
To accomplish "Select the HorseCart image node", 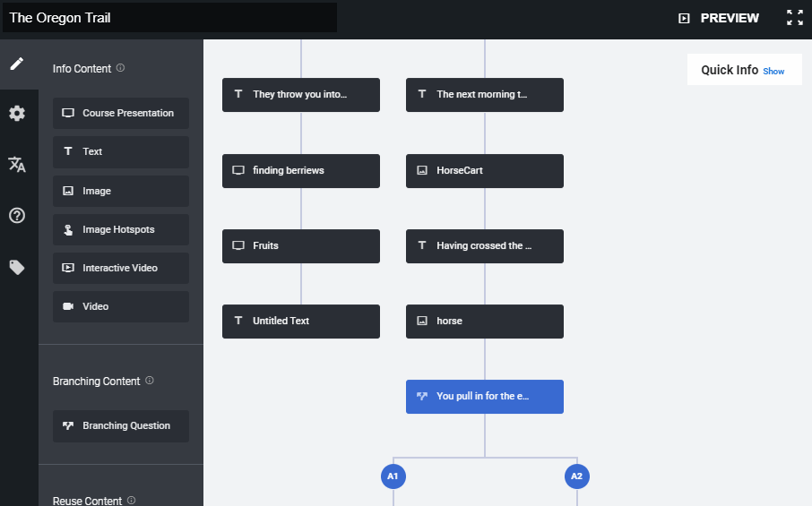I will [485, 171].
